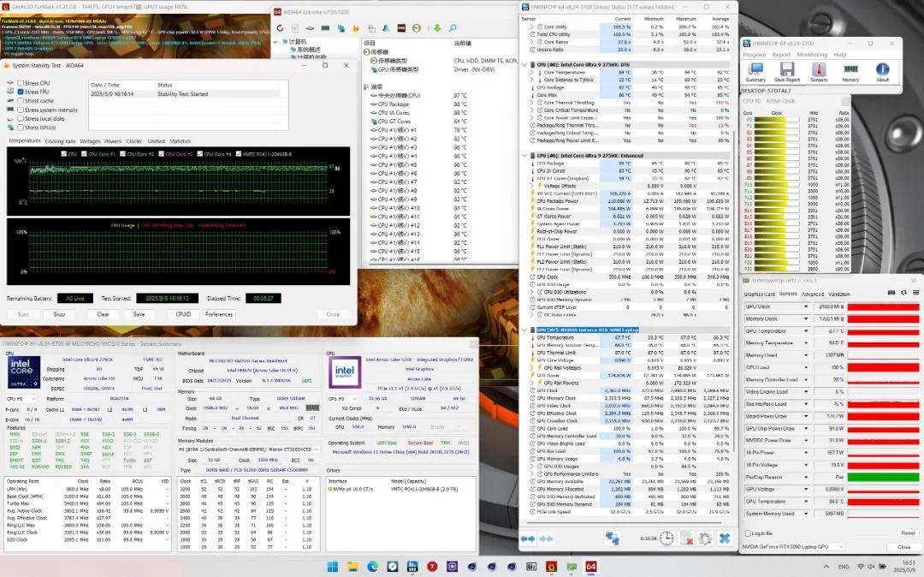Click the green PerfCap Reason bar
This screenshot has height=577, width=924.
[x=883, y=477]
